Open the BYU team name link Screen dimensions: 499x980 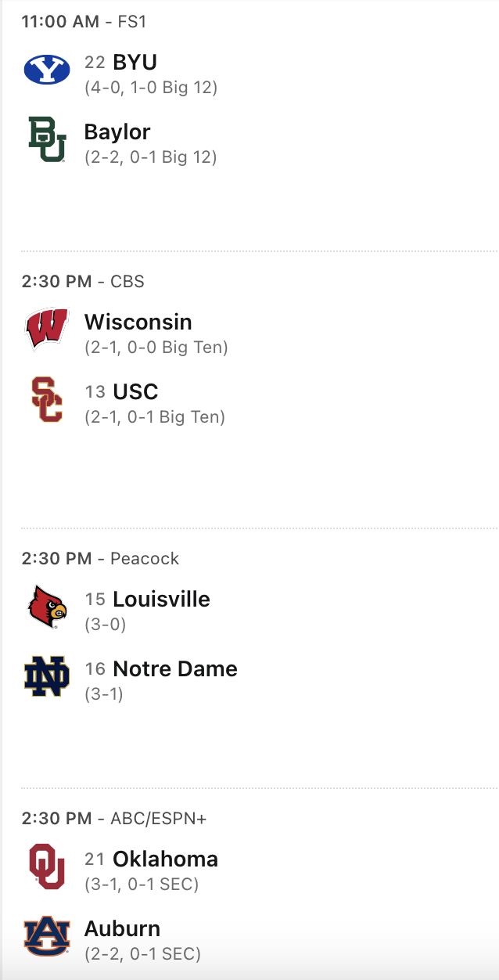[135, 62]
